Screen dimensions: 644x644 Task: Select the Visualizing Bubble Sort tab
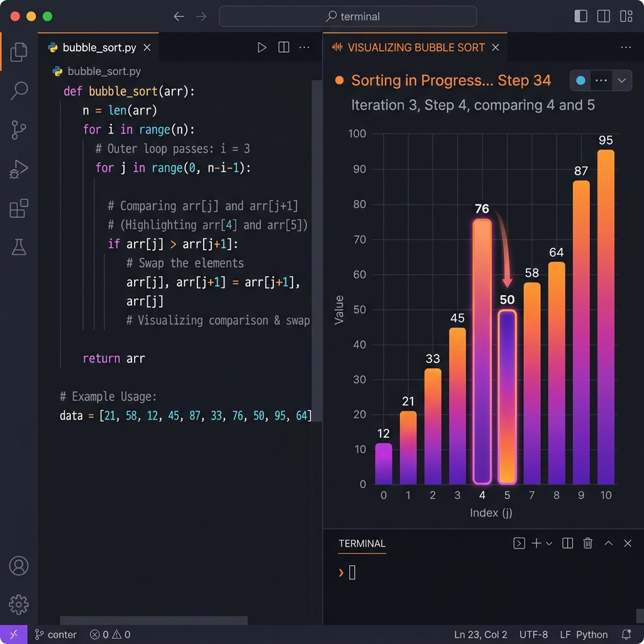415,48
